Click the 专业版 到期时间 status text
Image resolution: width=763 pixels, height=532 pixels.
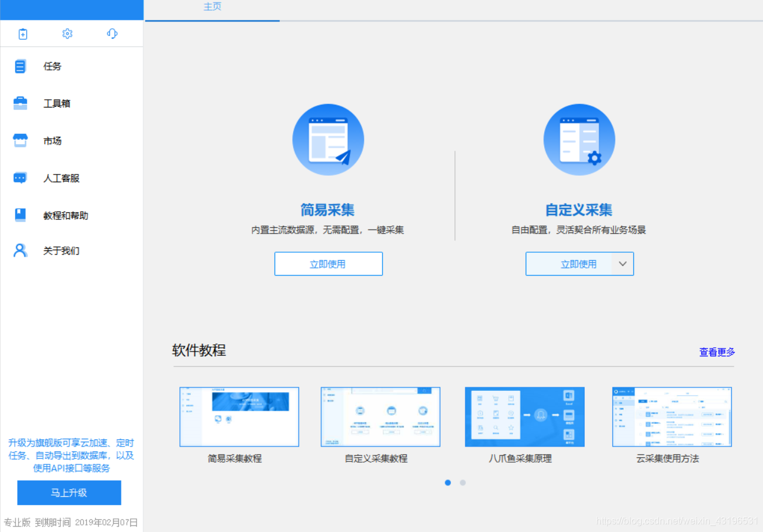click(x=71, y=522)
